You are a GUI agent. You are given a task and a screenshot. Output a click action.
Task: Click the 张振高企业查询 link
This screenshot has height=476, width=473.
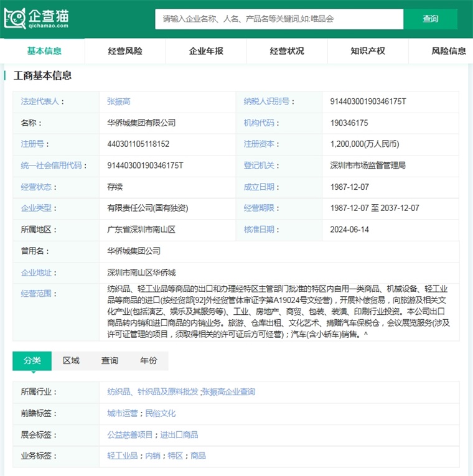tap(228, 392)
